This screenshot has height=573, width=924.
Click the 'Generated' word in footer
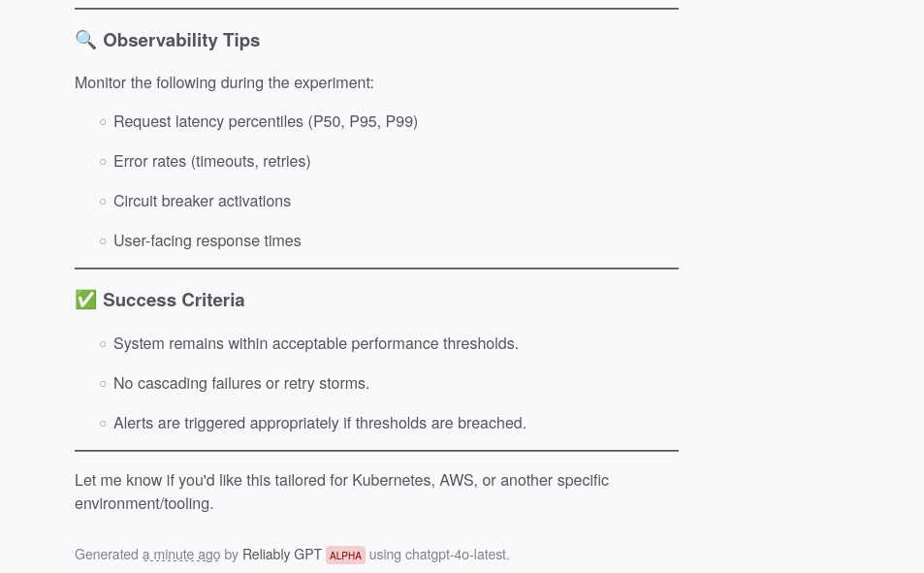click(107, 555)
